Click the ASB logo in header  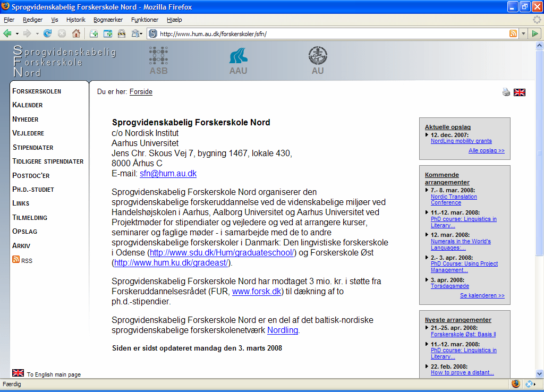click(158, 61)
